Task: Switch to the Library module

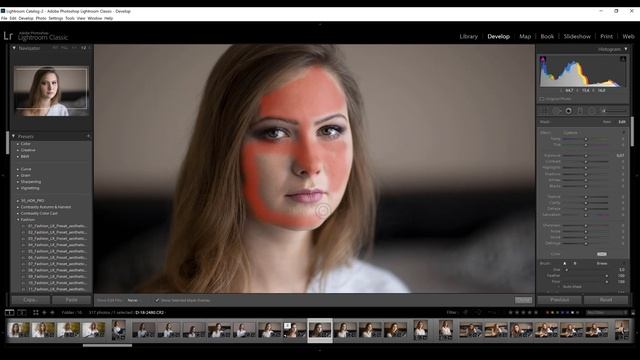Action: [469, 36]
